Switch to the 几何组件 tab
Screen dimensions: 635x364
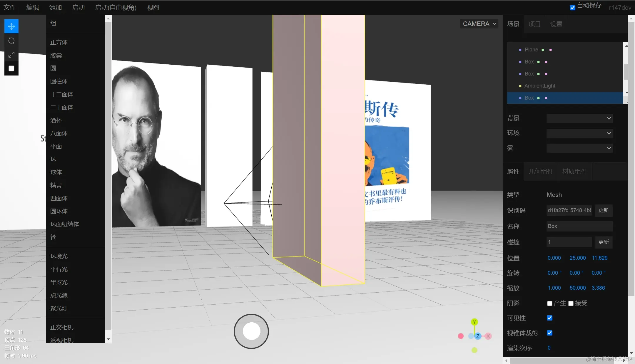tap(541, 172)
